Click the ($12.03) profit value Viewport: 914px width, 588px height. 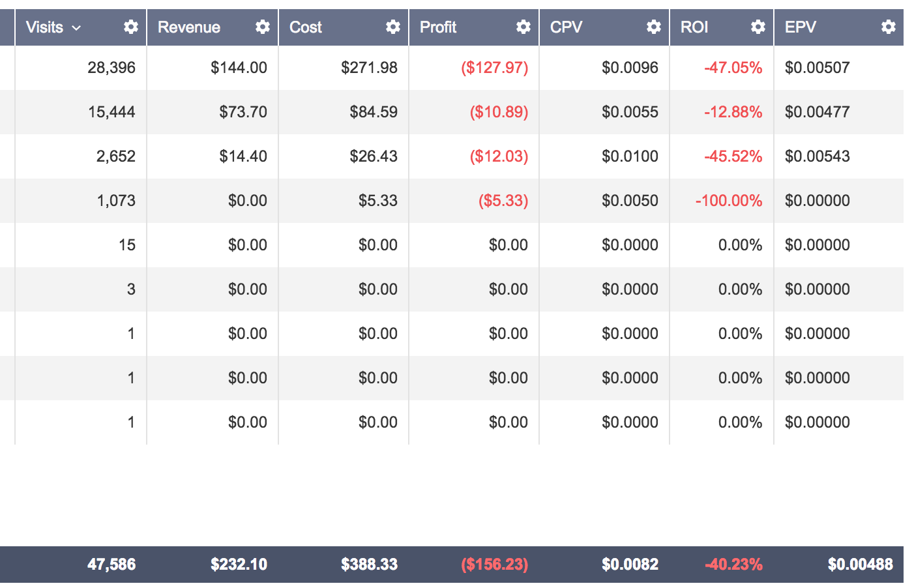[x=499, y=156]
